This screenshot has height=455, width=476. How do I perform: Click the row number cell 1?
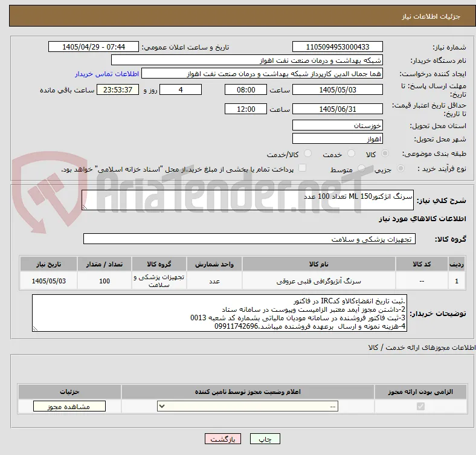[457, 281]
